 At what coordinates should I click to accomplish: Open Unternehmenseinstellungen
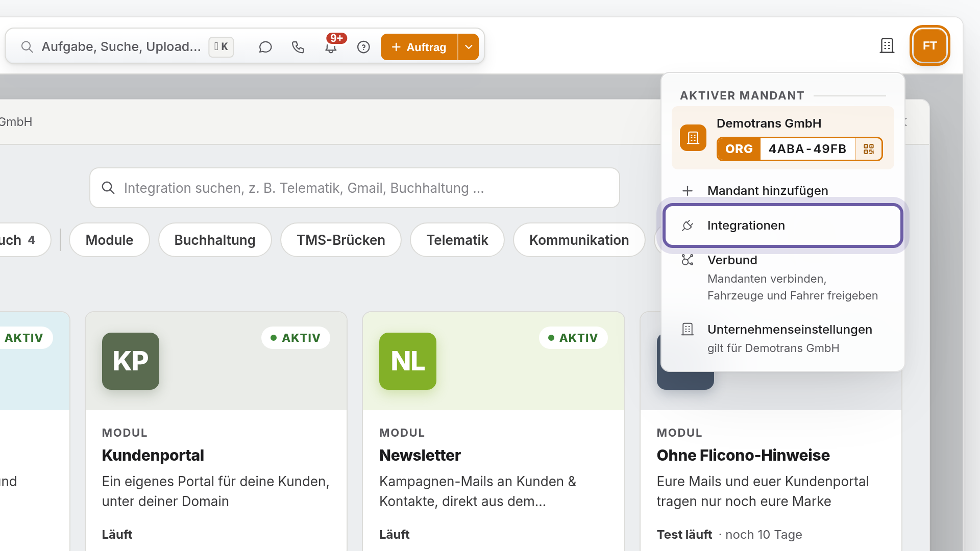[782, 338]
